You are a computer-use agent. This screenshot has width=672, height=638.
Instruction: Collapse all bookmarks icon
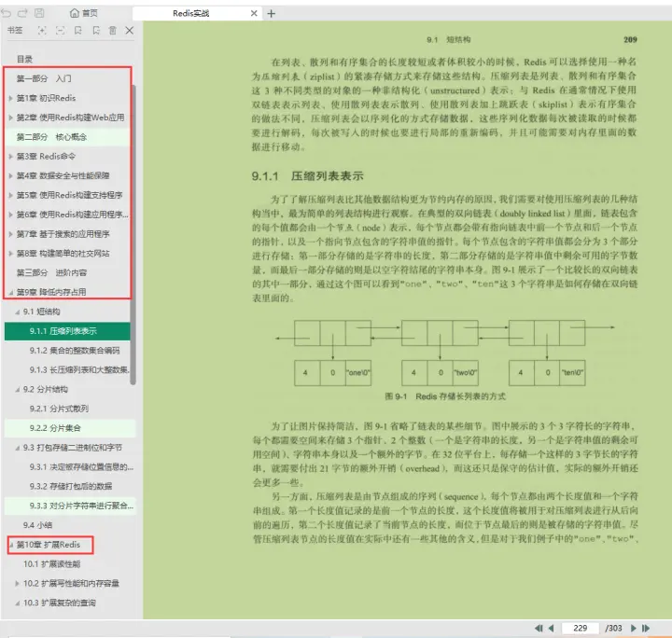click(60, 30)
